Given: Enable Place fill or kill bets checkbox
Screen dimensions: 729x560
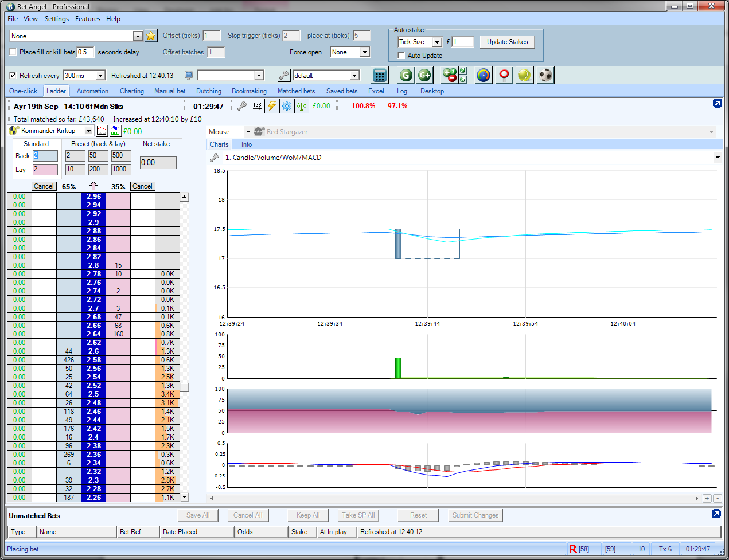Looking at the screenshot, I should coord(13,52).
